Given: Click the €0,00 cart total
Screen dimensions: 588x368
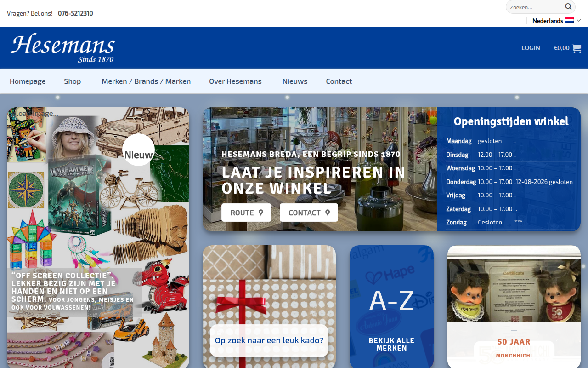Looking at the screenshot, I should click(x=561, y=48).
